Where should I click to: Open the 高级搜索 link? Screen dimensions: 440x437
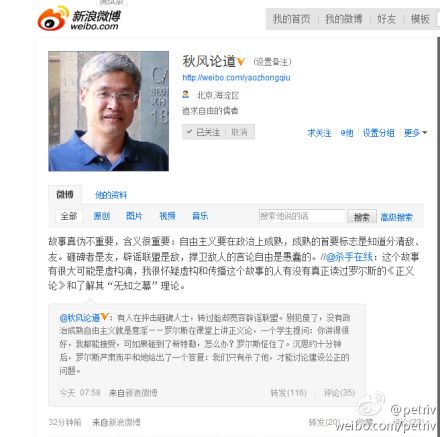397,217
